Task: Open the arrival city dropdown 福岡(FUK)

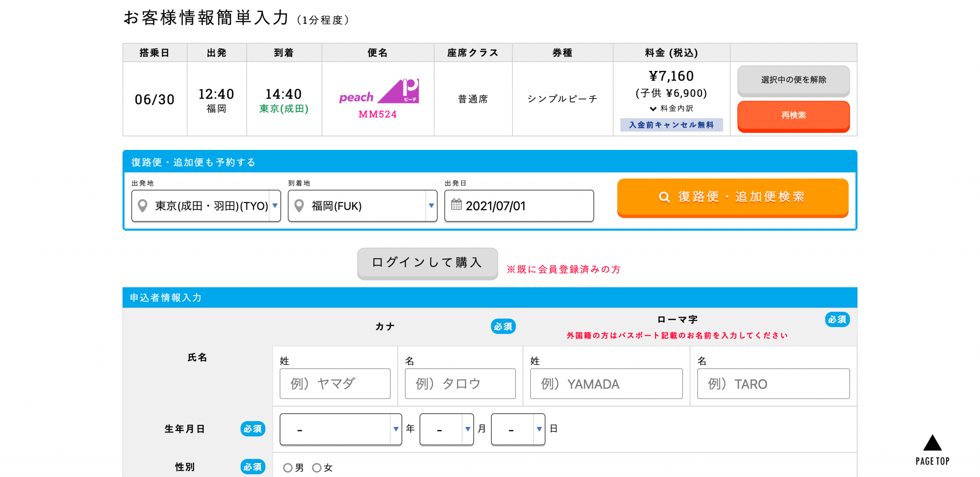Action: click(362, 206)
